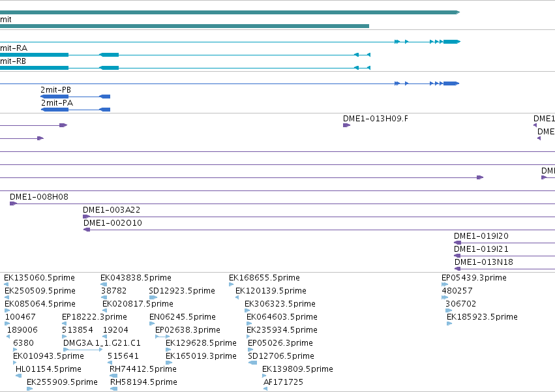Select EST label EK010943.5prime
Image resolution: width=555 pixels, height=392 pixels.
click(x=48, y=356)
